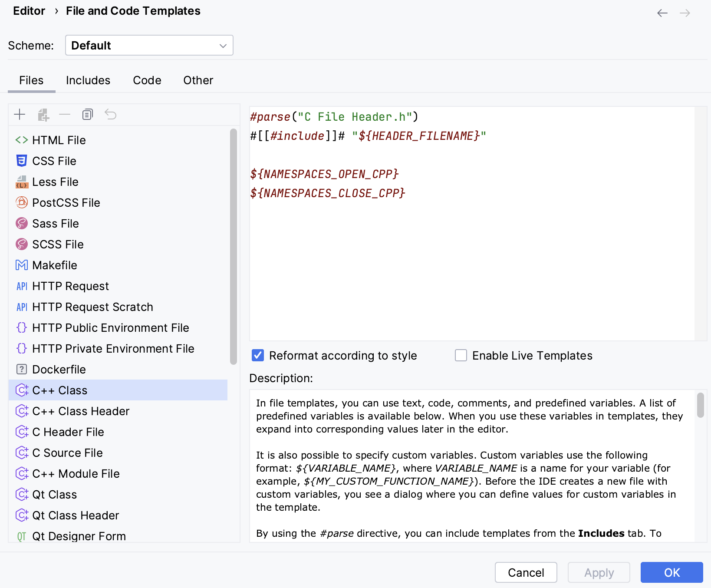Disable Reformat according to style

(257, 355)
